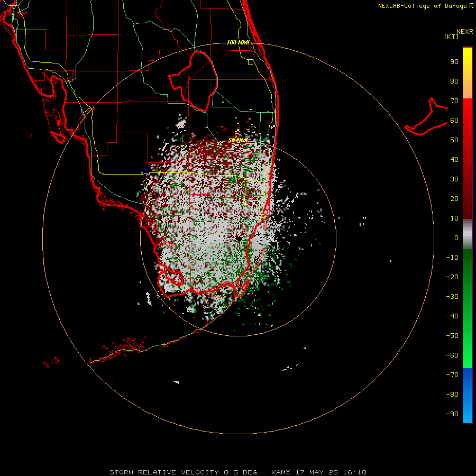Select the positive 30 knot scale value
This screenshot has width=476, height=476.
pyautogui.click(x=454, y=179)
